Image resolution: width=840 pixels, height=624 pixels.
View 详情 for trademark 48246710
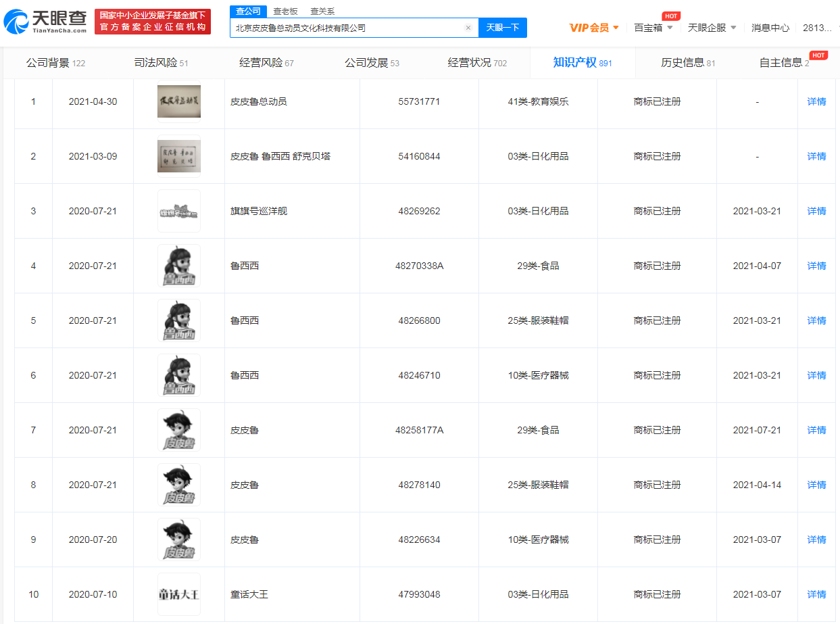click(816, 375)
